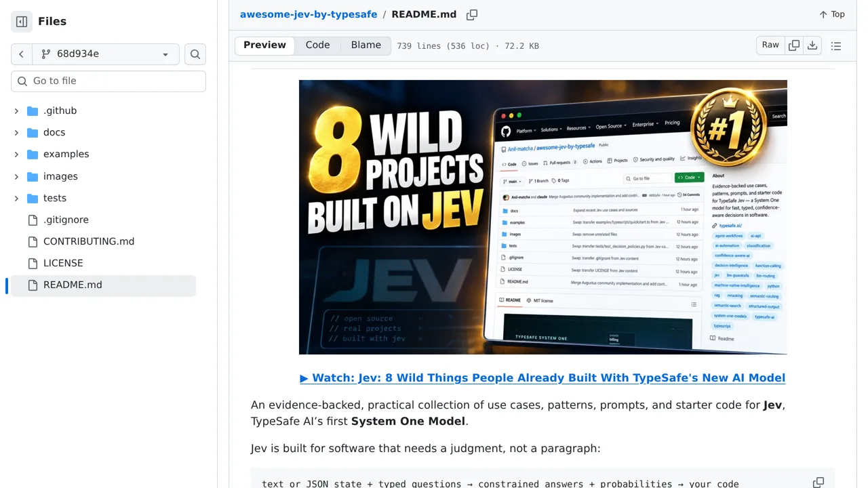Switch to the Preview tab
This screenshot has width=868, height=488.
click(264, 45)
